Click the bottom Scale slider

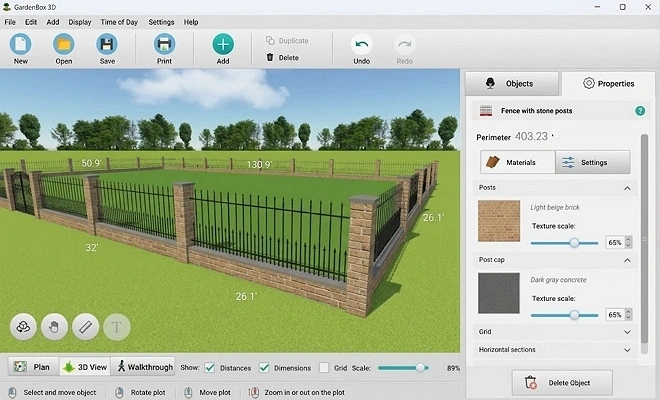403,368
